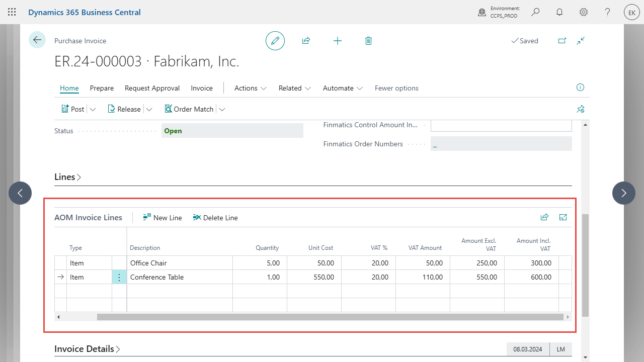Image resolution: width=644 pixels, height=362 pixels.
Task: Click New Line button
Action: point(163,218)
